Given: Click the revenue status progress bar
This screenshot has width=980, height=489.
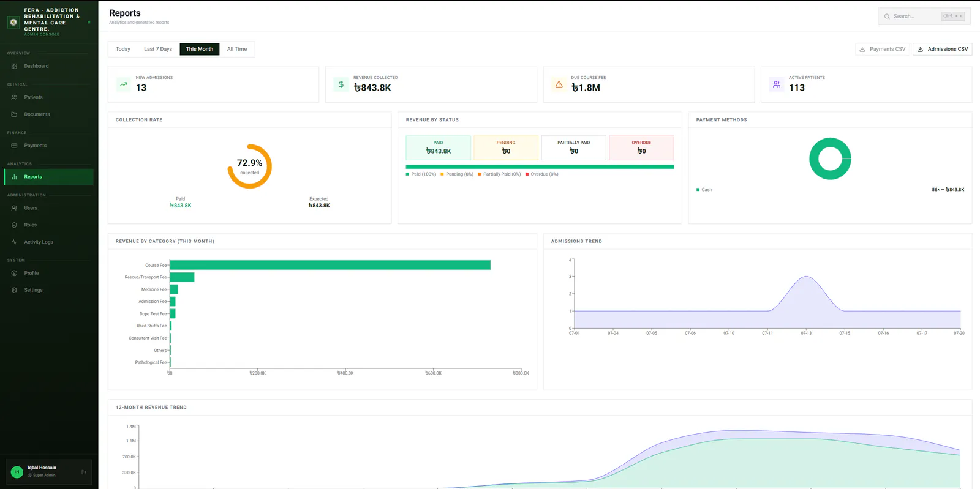Looking at the screenshot, I should [540, 166].
